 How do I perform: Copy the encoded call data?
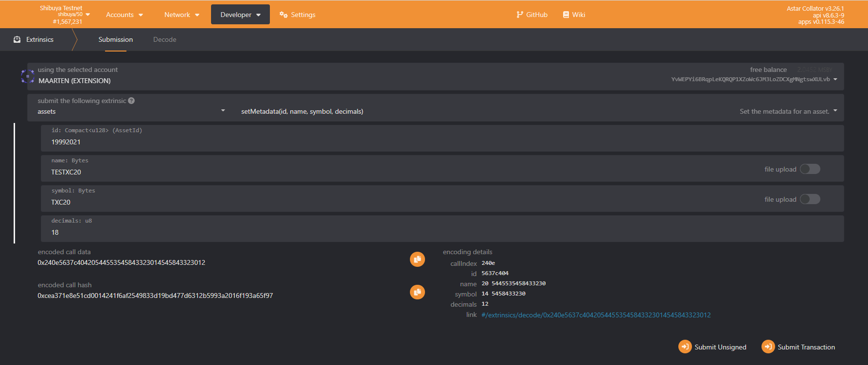tap(417, 259)
